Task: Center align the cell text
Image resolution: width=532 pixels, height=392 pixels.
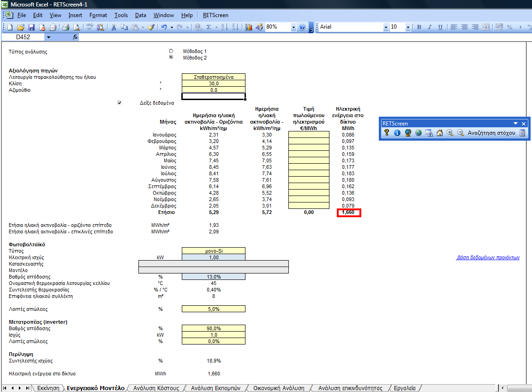Action: (465, 27)
